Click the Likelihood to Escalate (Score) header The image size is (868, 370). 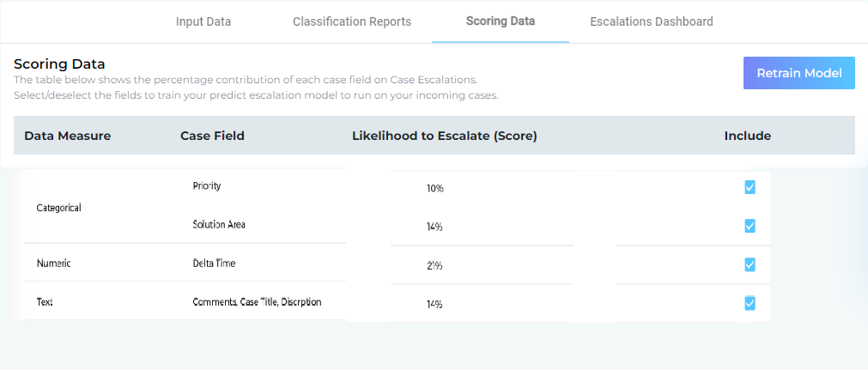click(x=444, y=136)
